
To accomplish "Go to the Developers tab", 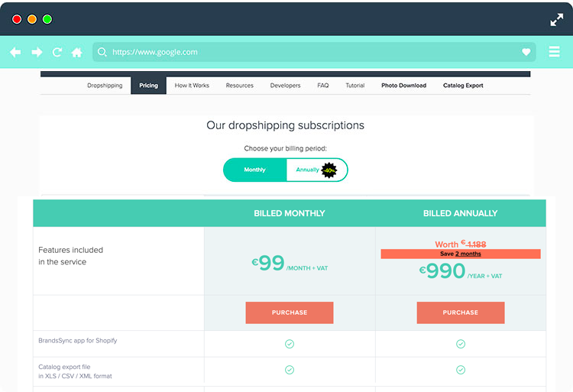I will point(285,86).
